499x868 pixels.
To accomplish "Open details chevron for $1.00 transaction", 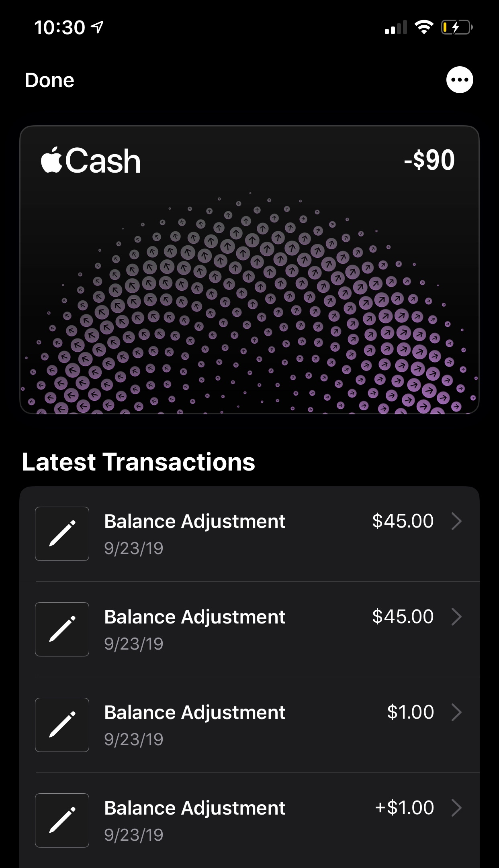I will [456, 712].
